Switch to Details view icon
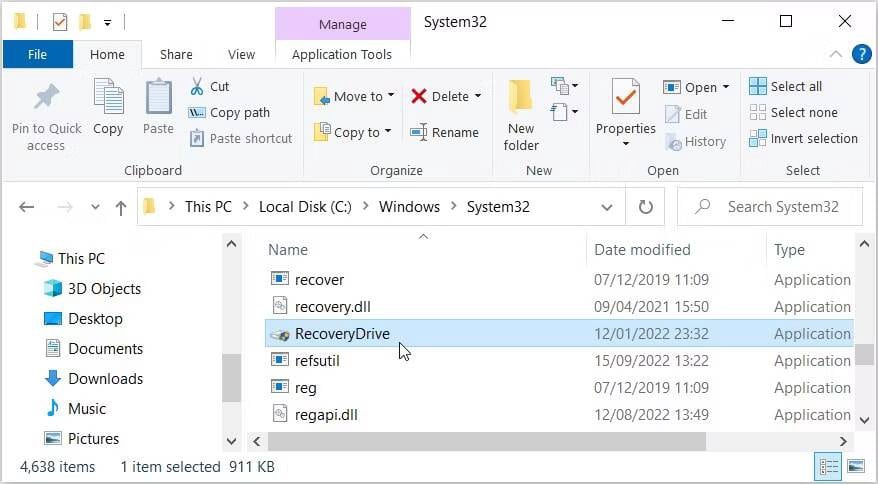This screenshot has height=484, width=878. 829,466
